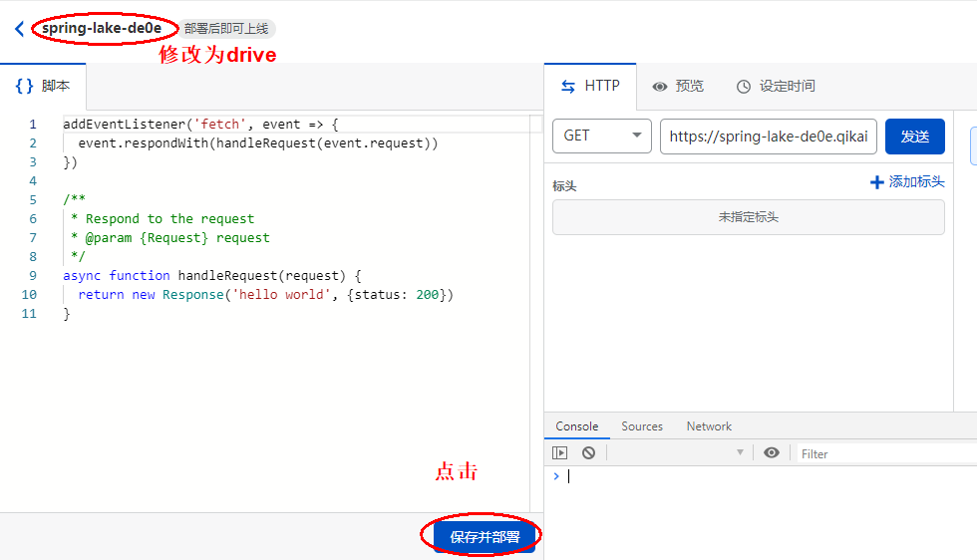Click the worker name spring-lake-de0e

(x=102, y=29)
